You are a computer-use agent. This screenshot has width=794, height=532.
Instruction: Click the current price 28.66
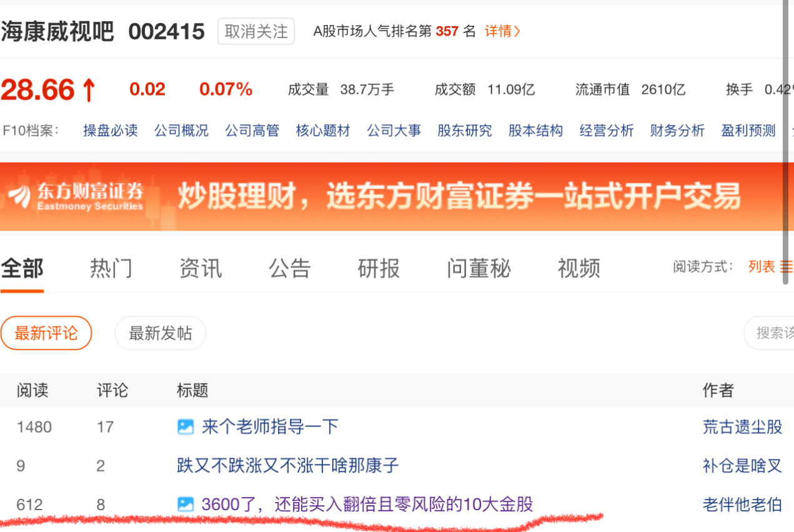point(38,90)
